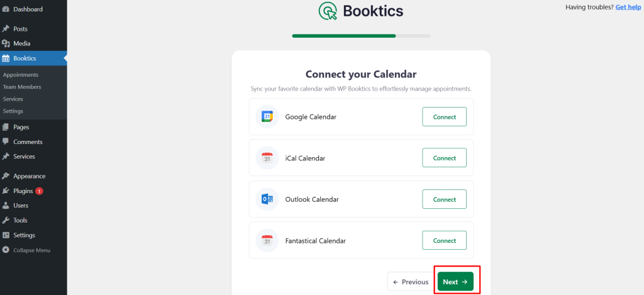
Task: Go to the Next setup step
Action: click(x=455, y=282)
